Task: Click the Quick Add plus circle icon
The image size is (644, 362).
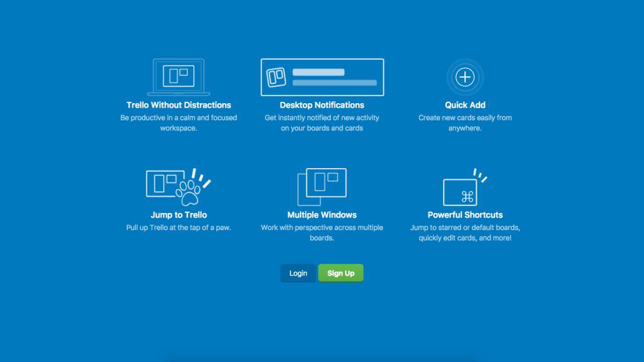Action: tap(465, 77)
